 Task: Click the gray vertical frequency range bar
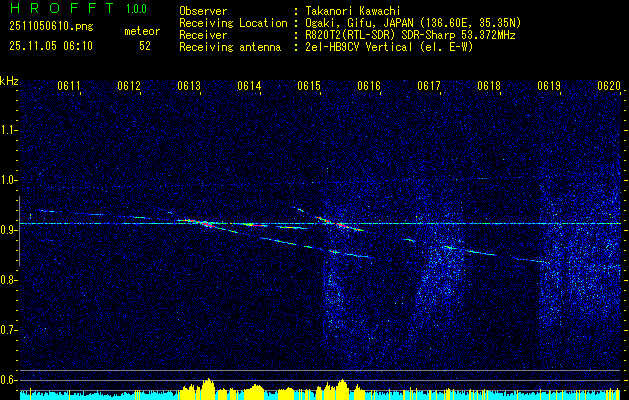(19, 231)
